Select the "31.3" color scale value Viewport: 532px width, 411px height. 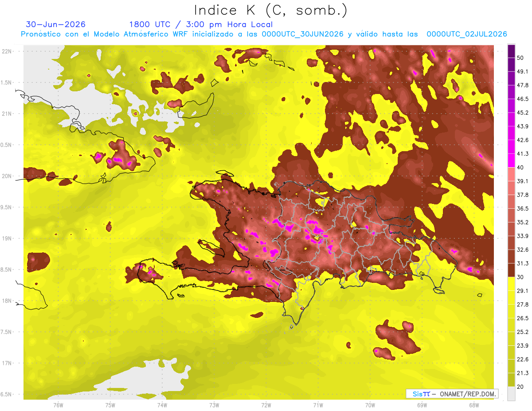pyautogui.click(x=523, y=263)
